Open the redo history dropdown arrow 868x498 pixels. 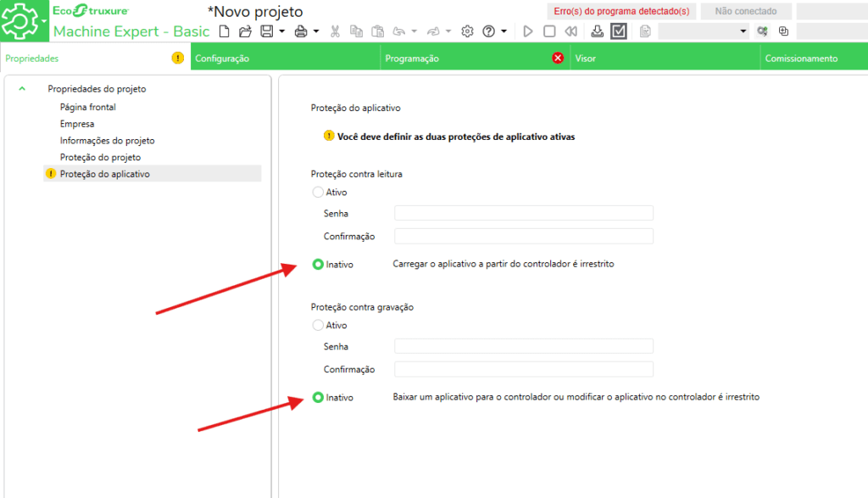click(x=448, y=31)
